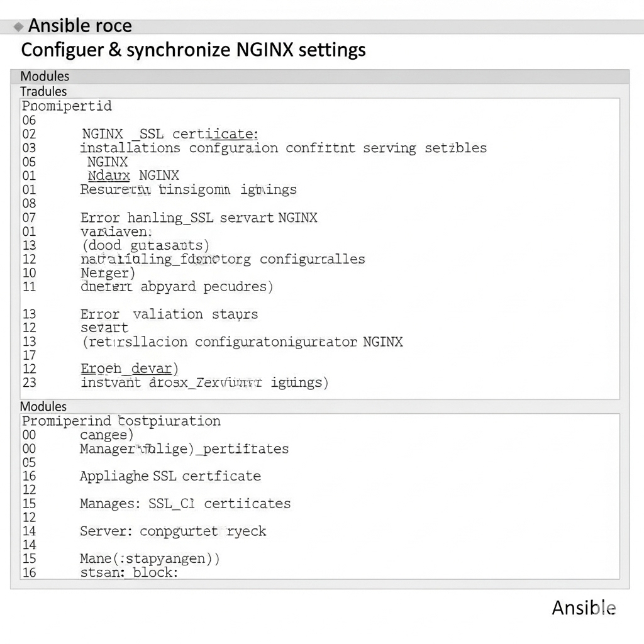This screenshot has height=644, width=644.
Task: Open the underlined Ndaux NGINX link
Action: (133, 175)
